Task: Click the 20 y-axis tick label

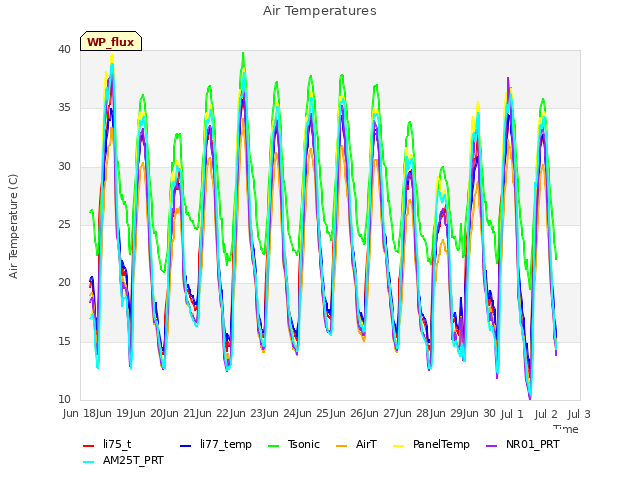Action: (x=64, y=282)
